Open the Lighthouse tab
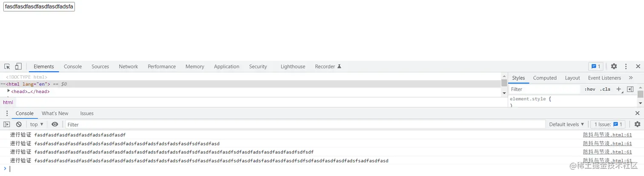The width and height of the screenshot is (644, 176). point(293,66)
